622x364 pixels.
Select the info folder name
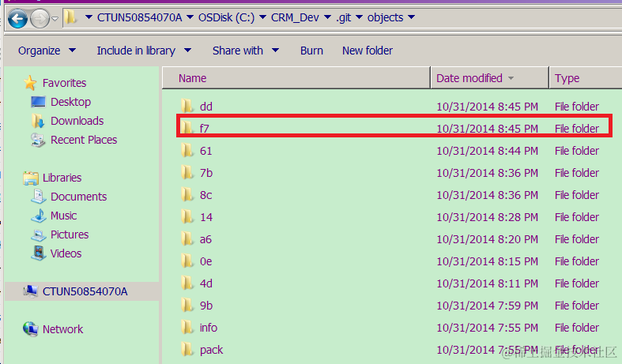[x=209, y=328]
